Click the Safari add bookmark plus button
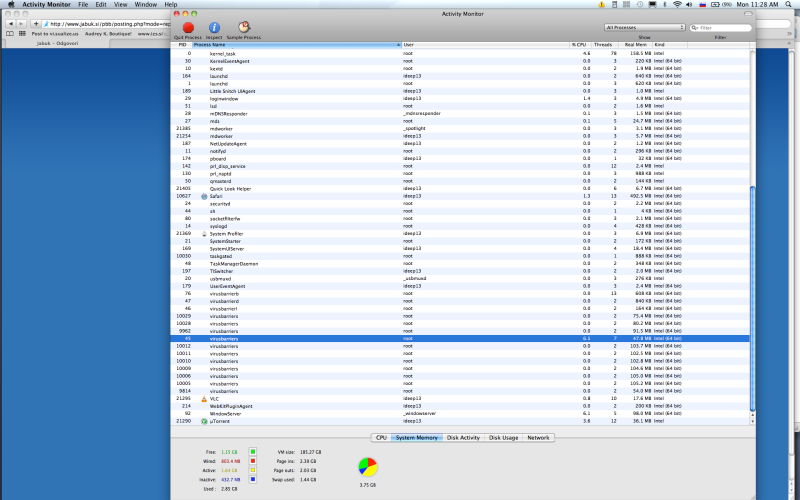Image resolution: width=800 pixels, height=500 pixels. coord(36,23)
